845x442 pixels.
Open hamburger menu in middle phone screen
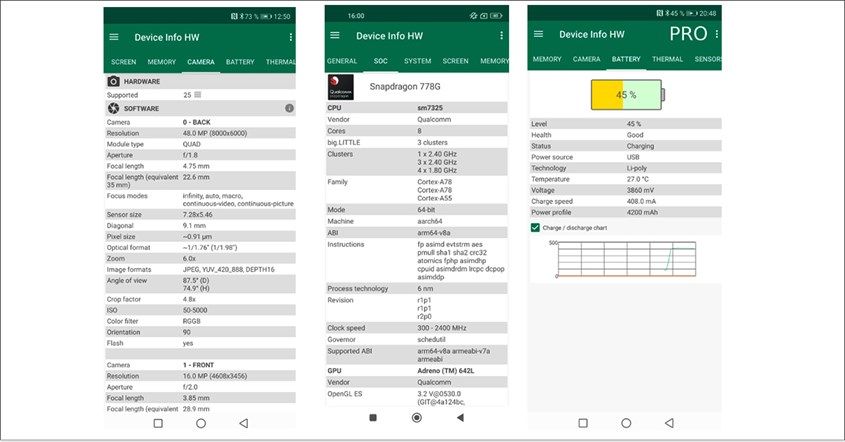pos(335,35)
